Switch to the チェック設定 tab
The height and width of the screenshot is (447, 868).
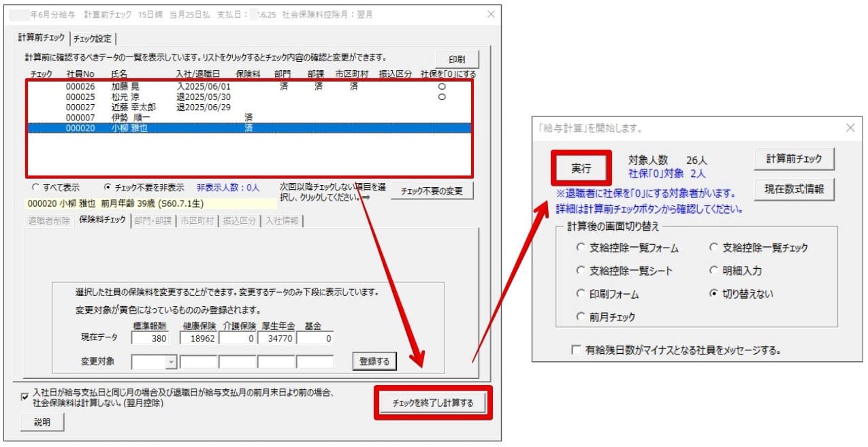pos(94,39)
